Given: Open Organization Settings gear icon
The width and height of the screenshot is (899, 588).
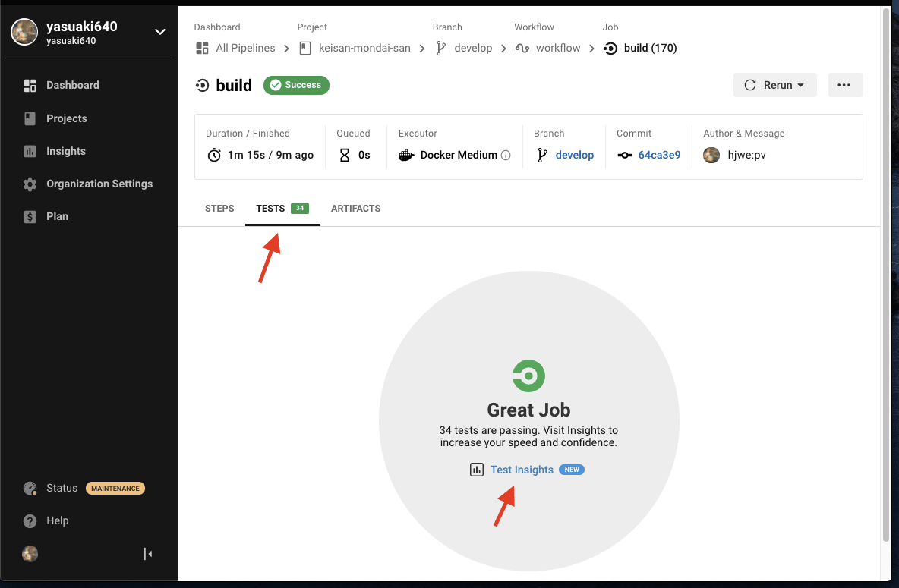Looking at the screenshot, I should pos(30,184).
